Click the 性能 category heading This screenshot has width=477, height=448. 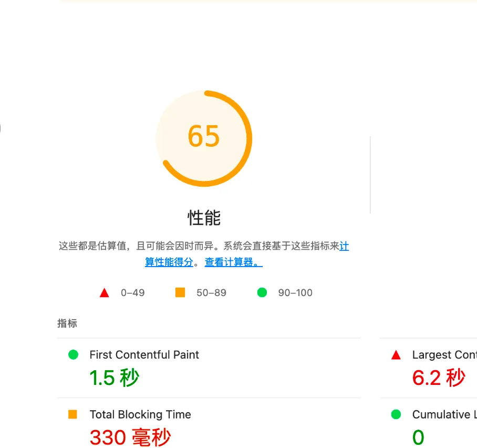[x=204, y=218]
